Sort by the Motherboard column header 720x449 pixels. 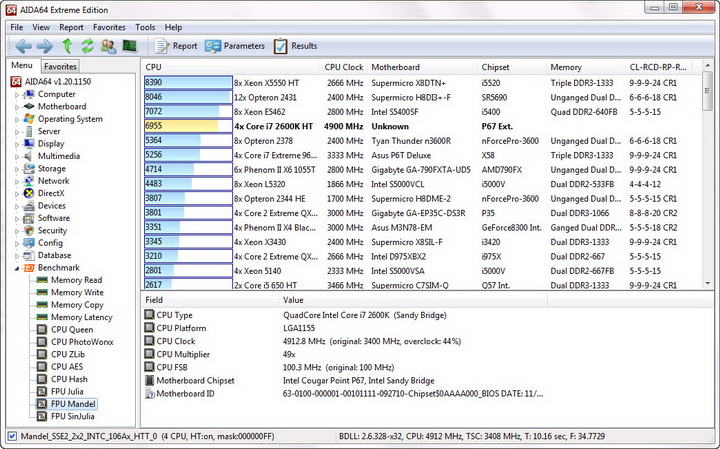[x=422, y=67]
